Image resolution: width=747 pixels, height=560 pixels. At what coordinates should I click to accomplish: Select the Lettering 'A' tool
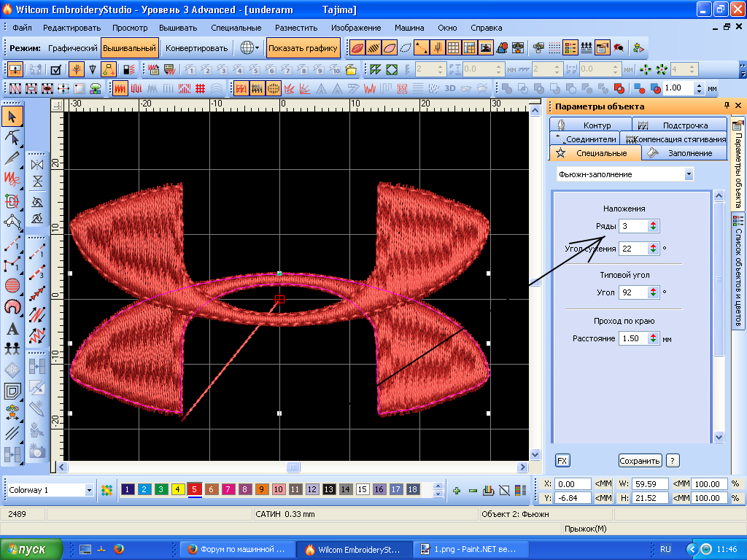[12, 328]
